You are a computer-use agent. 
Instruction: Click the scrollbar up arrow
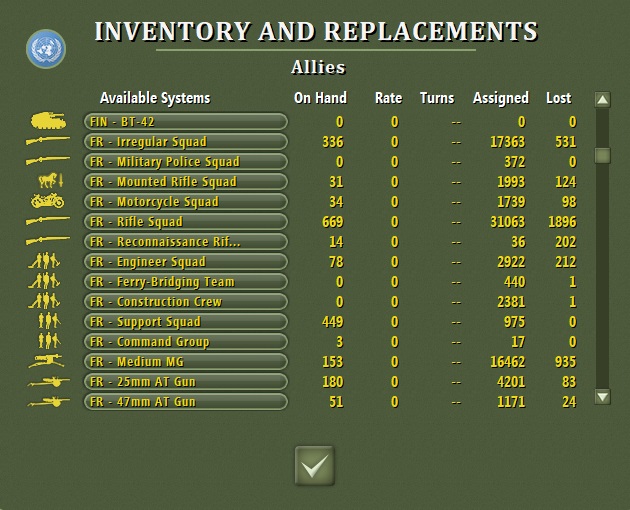602,99
